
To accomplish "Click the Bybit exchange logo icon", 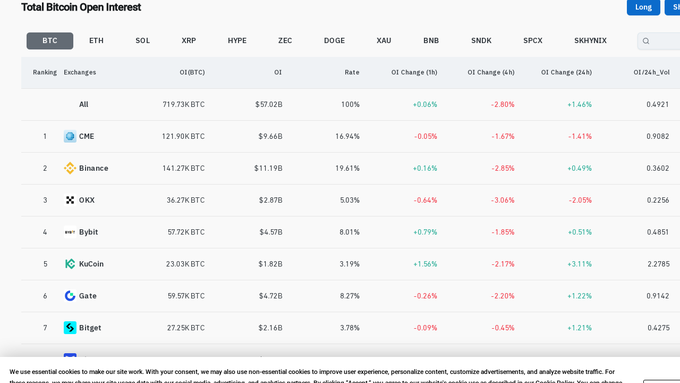I will click(70, 232).
